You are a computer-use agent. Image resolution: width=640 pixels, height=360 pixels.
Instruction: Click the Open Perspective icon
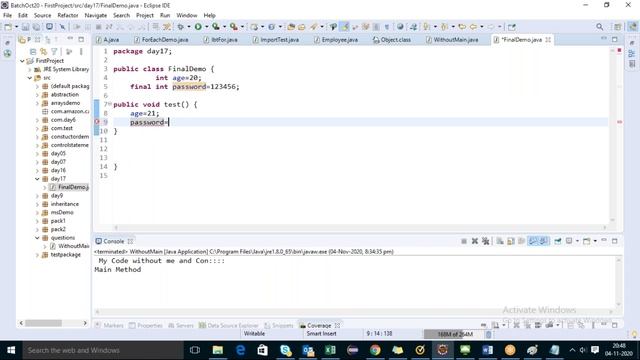tap(618, 27)
